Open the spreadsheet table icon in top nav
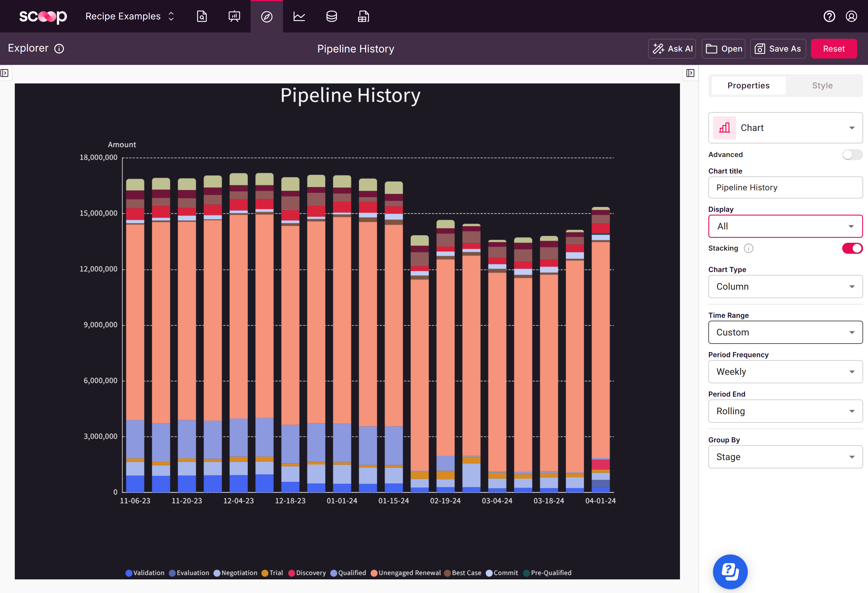This screenshot has width=868, height=593. [x=363, y=17]
